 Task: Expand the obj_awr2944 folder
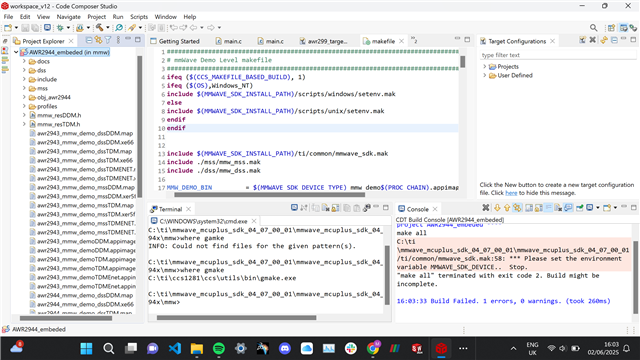coord(24,97)
